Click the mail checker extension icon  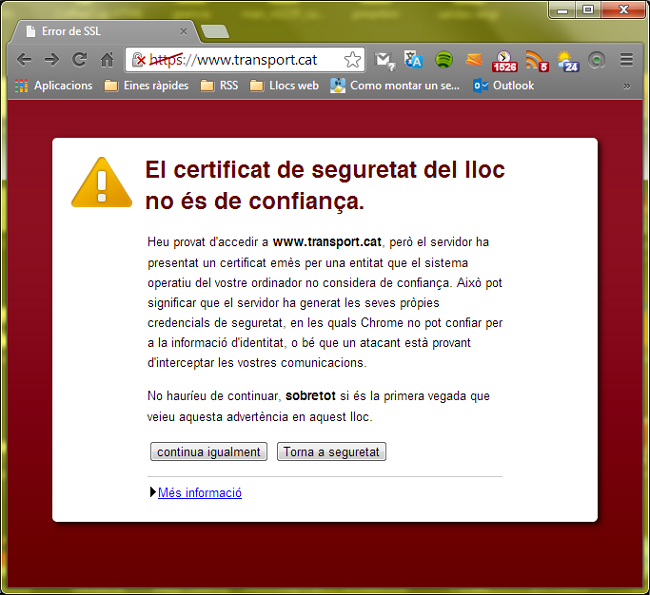[384, 60]
